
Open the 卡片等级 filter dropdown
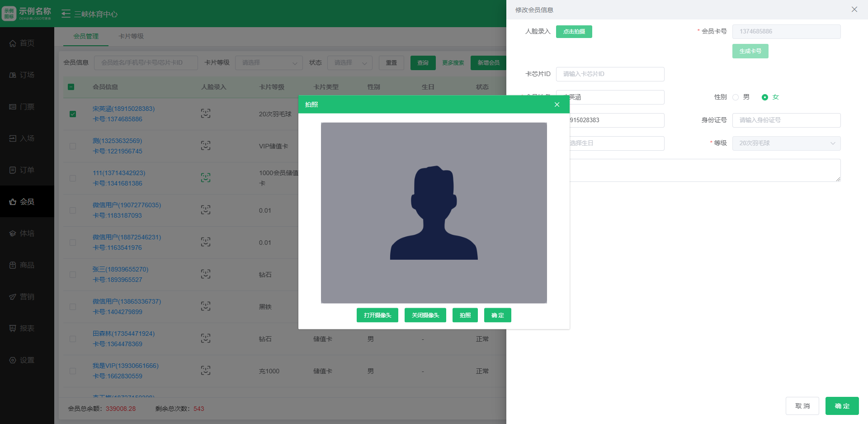(x=269, y=63)
